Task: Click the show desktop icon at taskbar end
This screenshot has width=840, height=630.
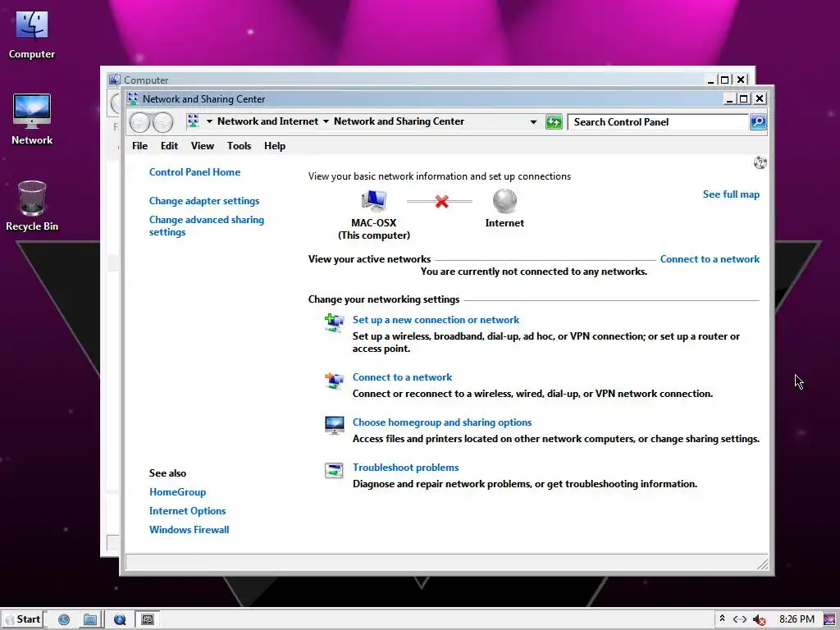Action: tap(830, 620)
